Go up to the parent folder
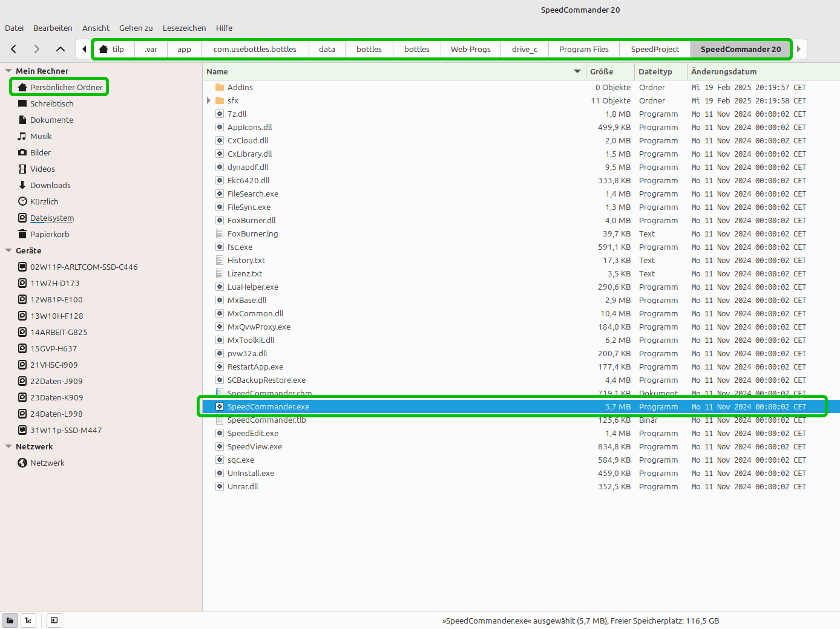 [61, 49]
